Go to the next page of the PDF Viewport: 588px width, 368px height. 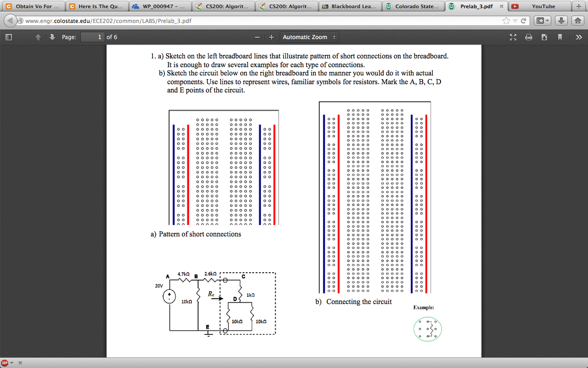(51, 37)
